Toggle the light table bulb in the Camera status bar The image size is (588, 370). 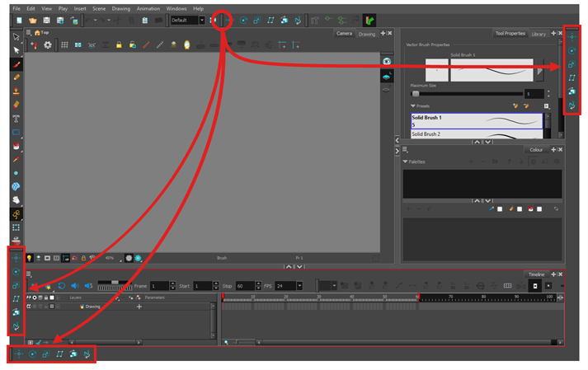tap(29, 258)
